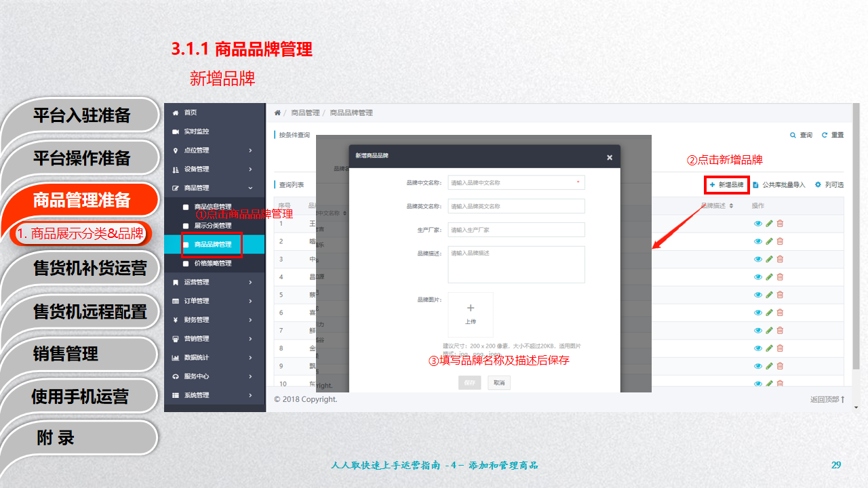Click the eye view icon in row 8
This screenshot has width=868, height=488.
[x=758, y=348]
